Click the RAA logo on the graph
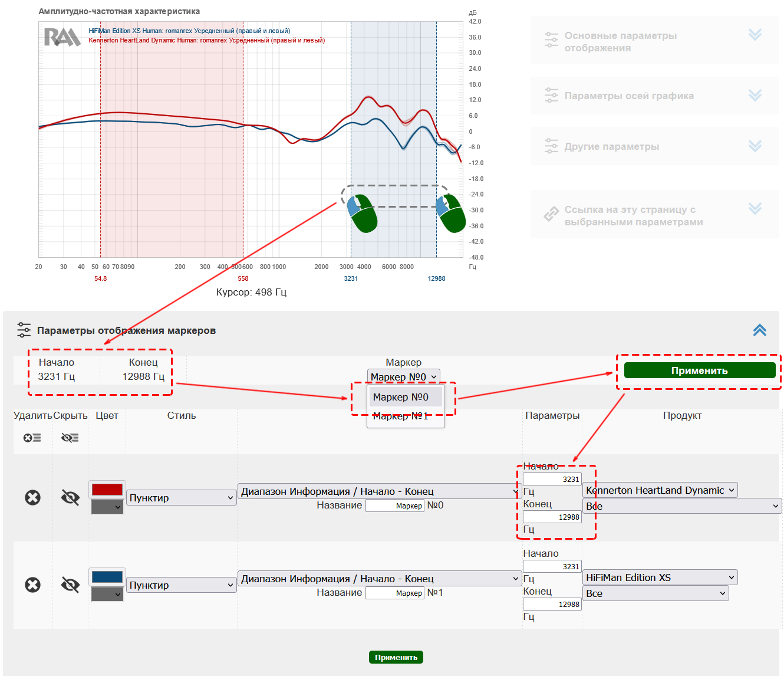 coord(62,37)
